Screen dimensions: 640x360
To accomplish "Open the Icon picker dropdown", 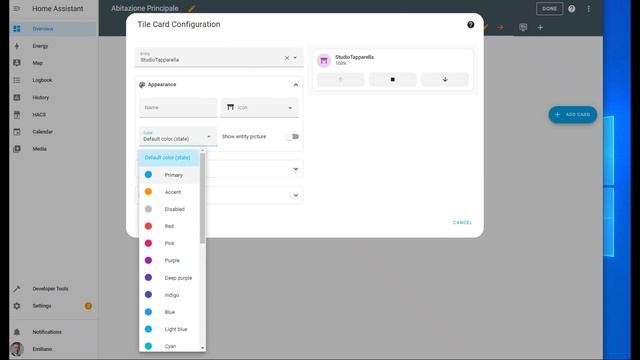I will pyautogui.click(x=260, y=108).
